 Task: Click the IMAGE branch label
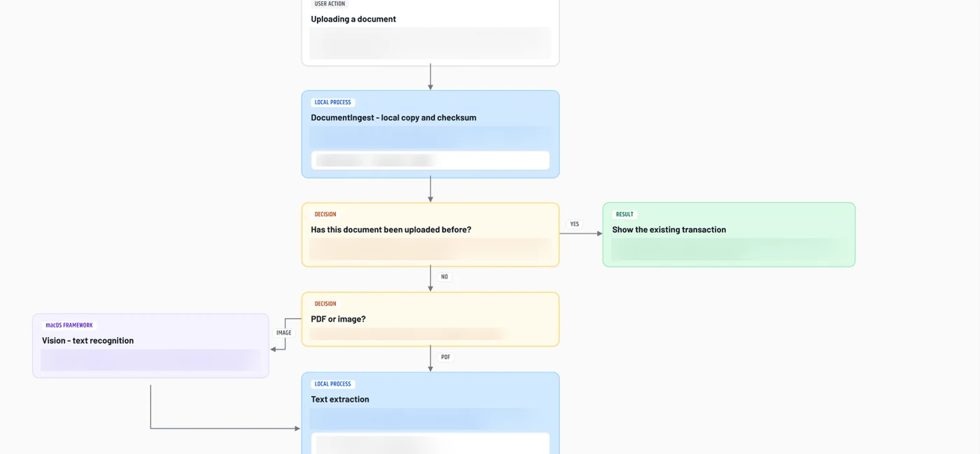coord(283,333)
